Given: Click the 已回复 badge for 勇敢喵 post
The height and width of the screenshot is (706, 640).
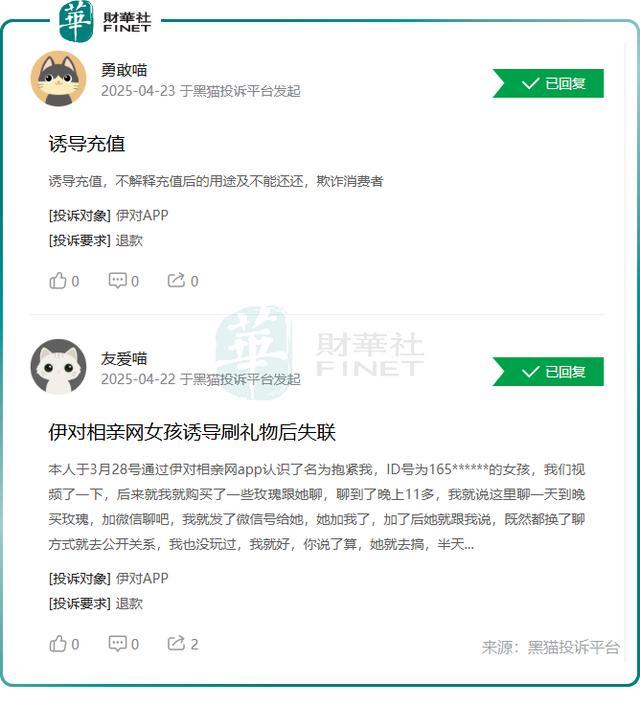Looking at the screenshot, I should 548,83.
